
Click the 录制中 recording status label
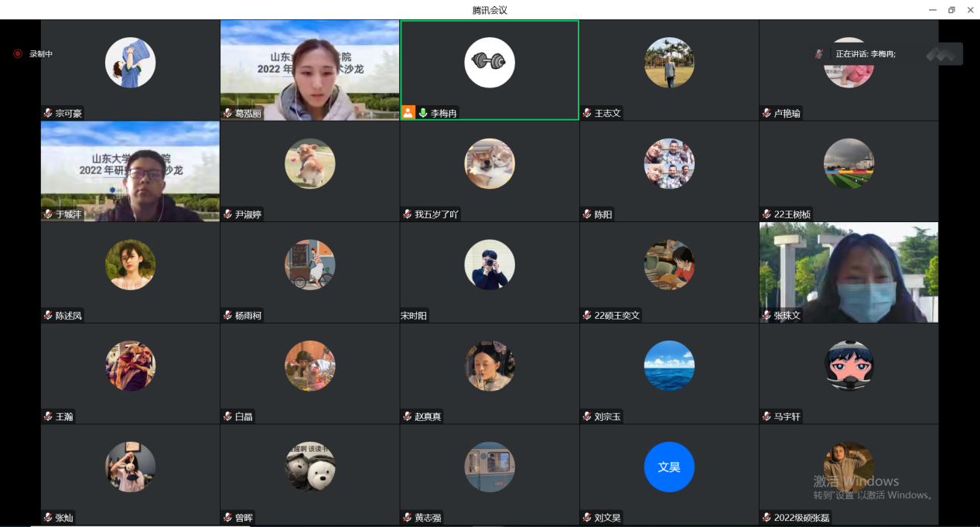tap(41, 54)
